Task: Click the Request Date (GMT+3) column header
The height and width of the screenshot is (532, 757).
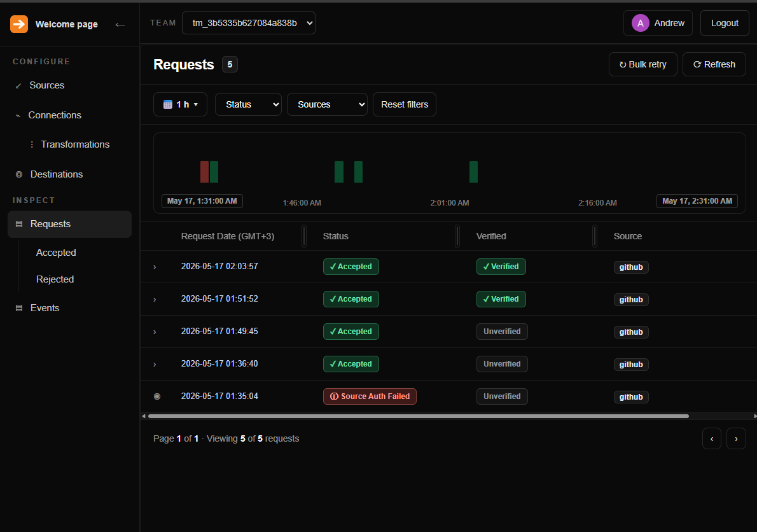Action: point(227,236)
